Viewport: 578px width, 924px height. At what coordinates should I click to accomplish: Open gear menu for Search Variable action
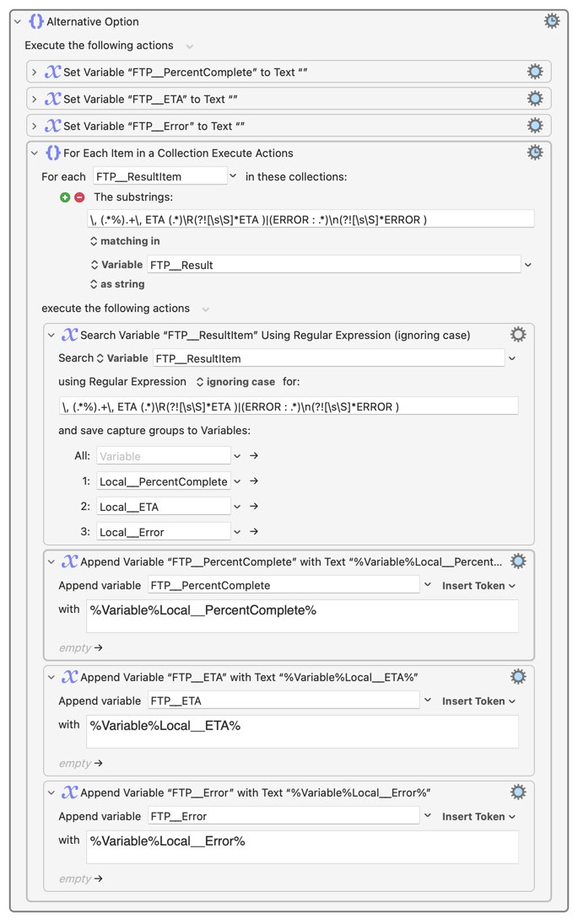(517, 336)
